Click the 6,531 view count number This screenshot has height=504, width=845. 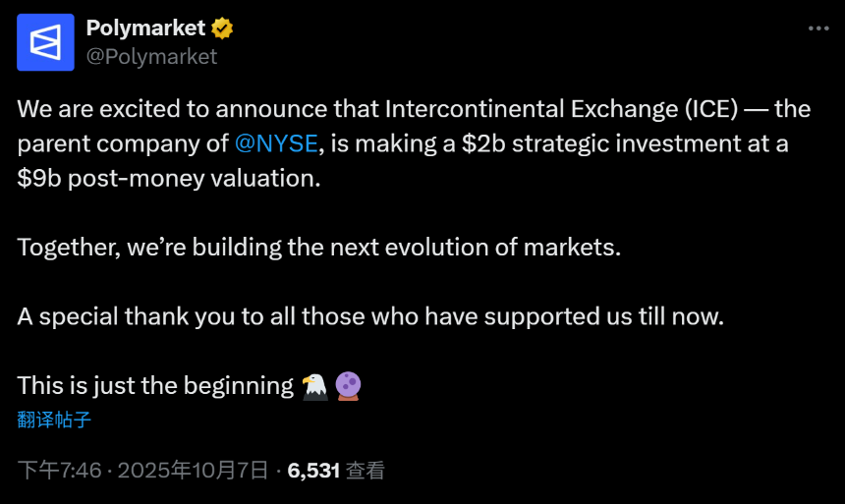click(313, 471)
